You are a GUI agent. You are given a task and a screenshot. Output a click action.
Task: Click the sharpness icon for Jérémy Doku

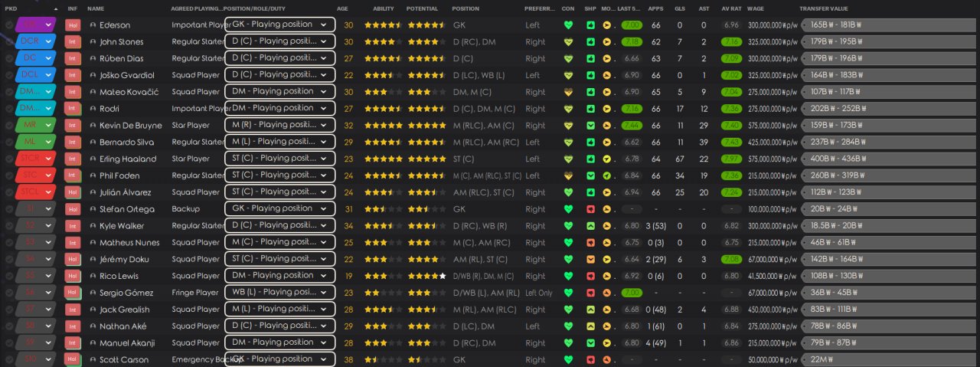point(590,259)
